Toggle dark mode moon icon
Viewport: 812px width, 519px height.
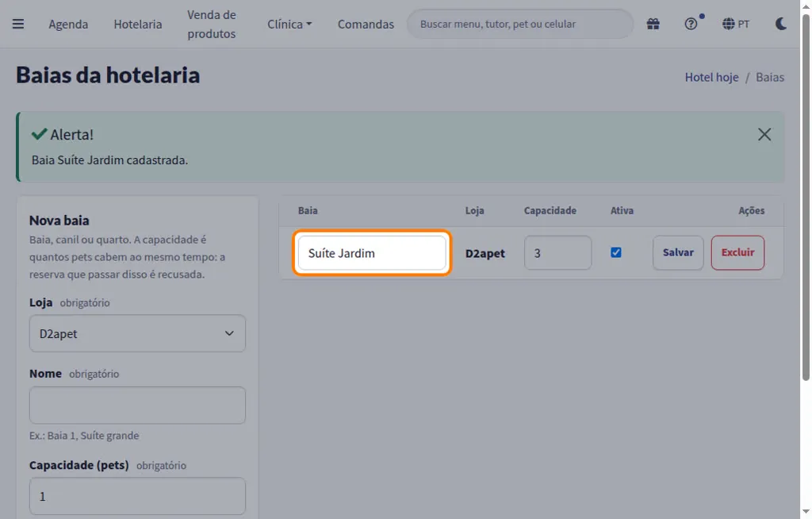point(781,24)
